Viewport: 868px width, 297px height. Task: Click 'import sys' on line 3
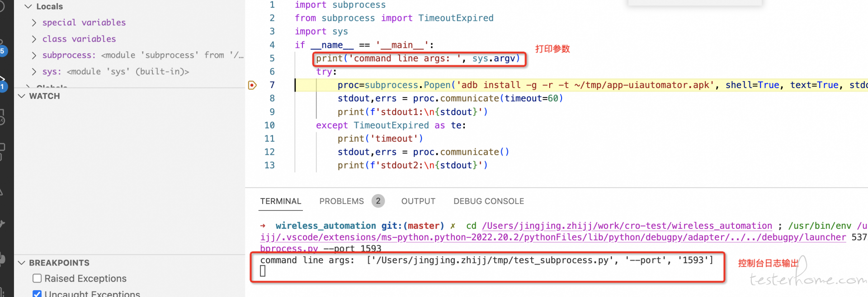point(321,32)
